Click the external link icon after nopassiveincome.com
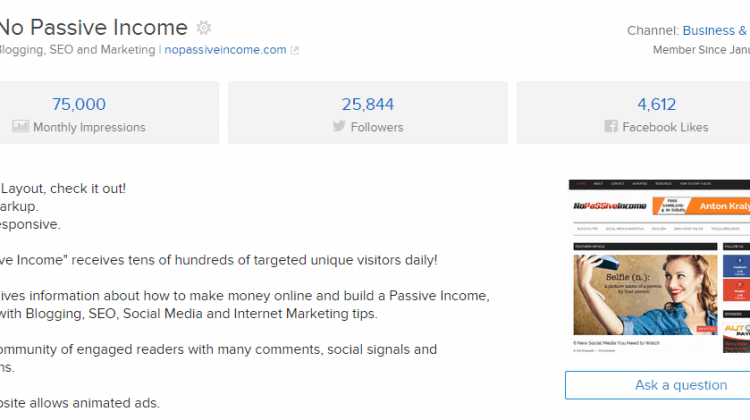The width and height of the screenshot is (750, 420). point(295,50)
